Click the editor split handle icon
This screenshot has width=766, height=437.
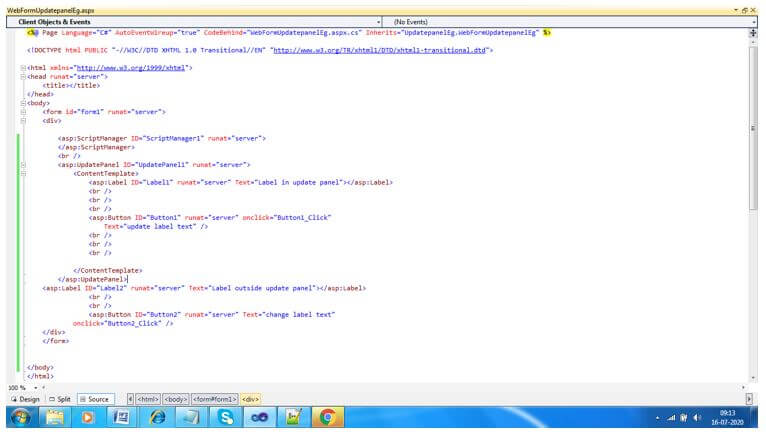[753, 33]
